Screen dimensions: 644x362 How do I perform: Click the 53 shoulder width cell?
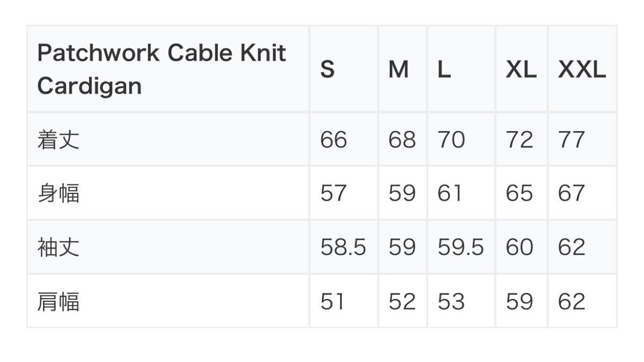click(x=451, y=301)
